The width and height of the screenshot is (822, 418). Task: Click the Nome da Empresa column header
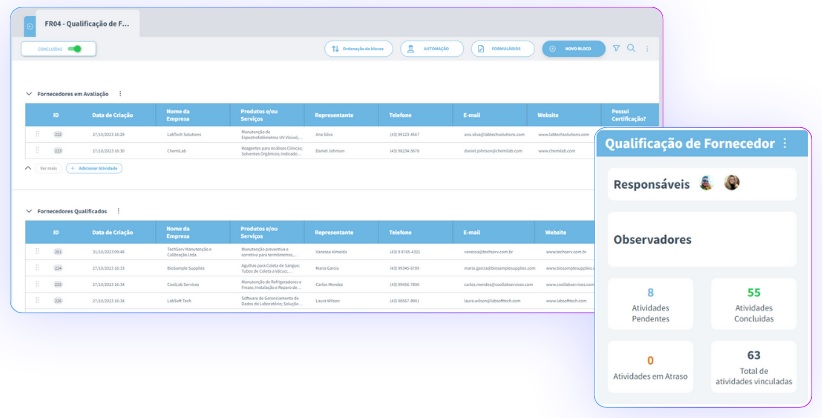(x=178, y=114)
